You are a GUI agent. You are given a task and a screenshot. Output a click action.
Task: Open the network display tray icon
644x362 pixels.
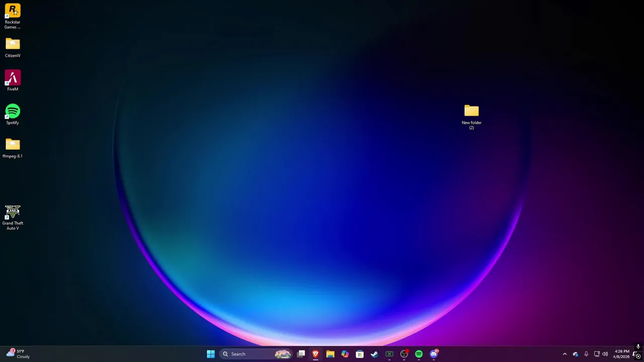[597, 354]
